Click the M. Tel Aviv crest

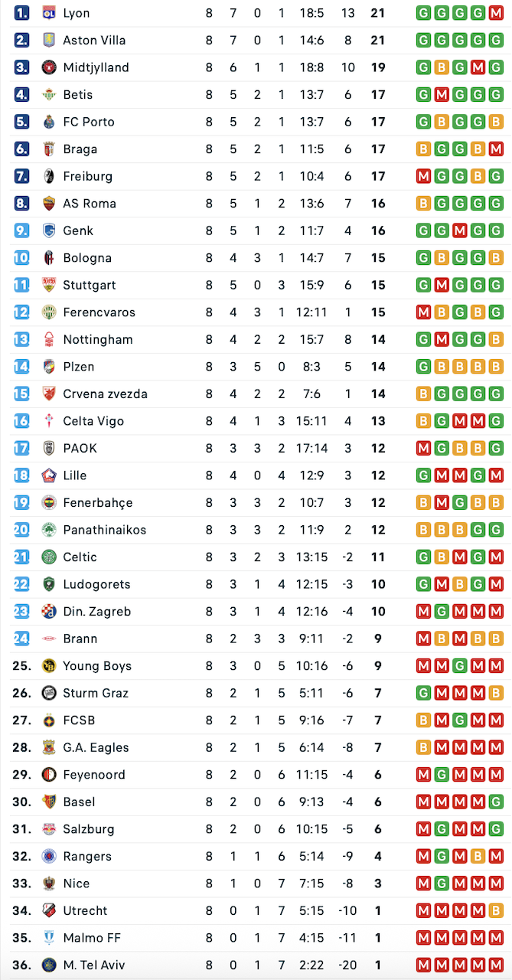click(49, 965)
